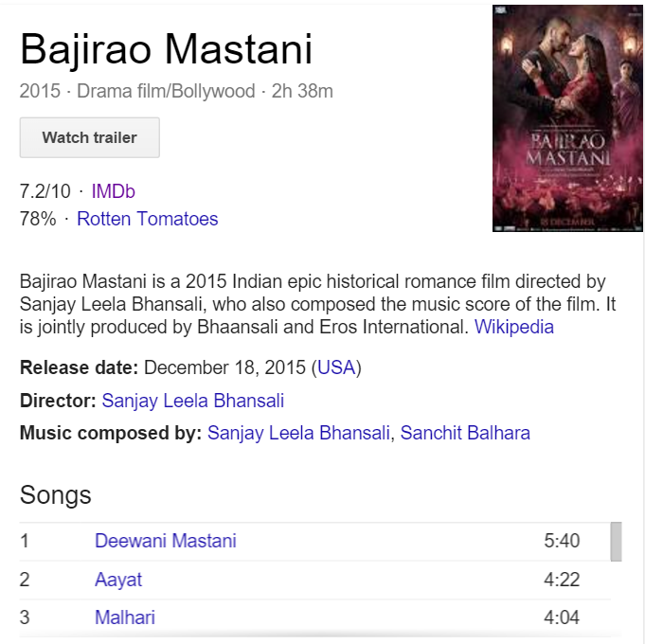Click the film description paragraph
The image size is (645, 644).
(317, 304)
